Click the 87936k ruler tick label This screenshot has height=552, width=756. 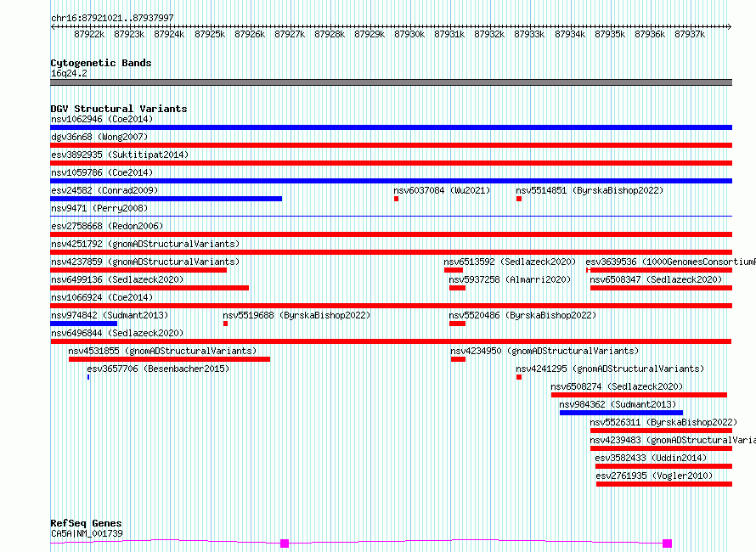(x=650, y=34)
